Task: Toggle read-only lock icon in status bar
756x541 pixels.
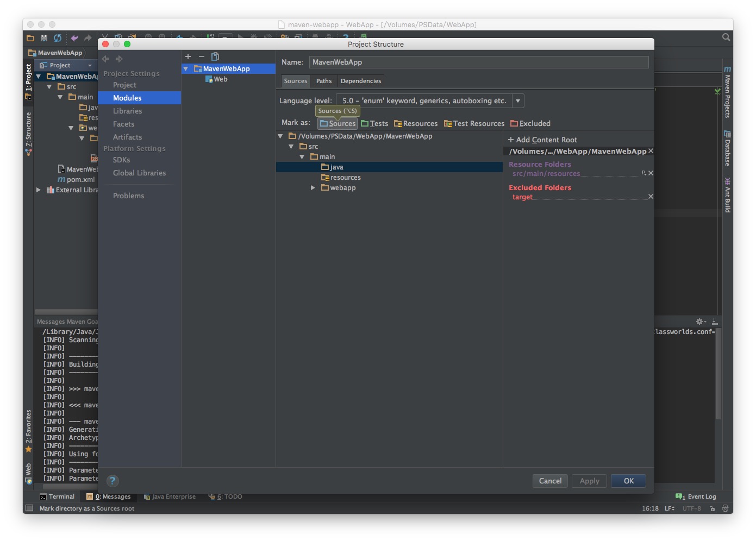Action: (x=712, y=508)
